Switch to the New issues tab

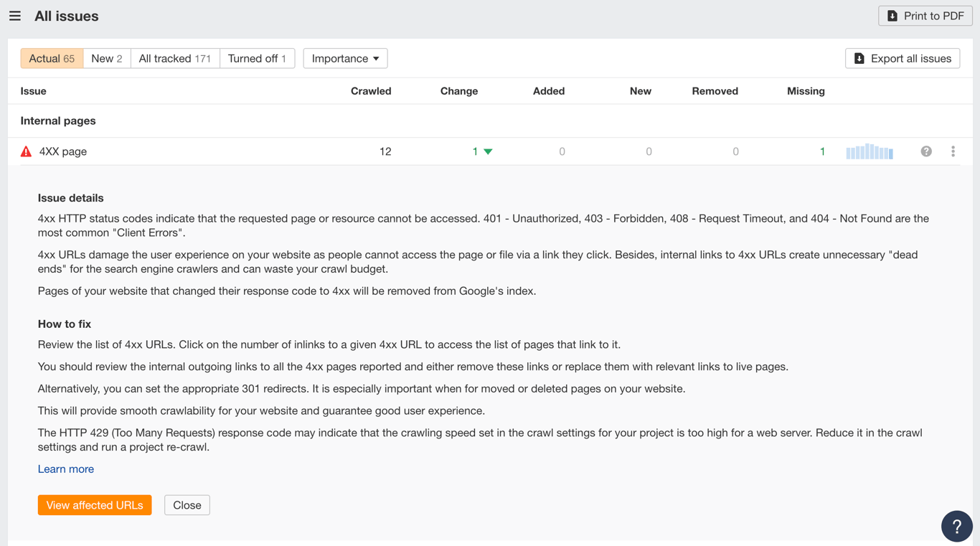[x=106, y=58]
